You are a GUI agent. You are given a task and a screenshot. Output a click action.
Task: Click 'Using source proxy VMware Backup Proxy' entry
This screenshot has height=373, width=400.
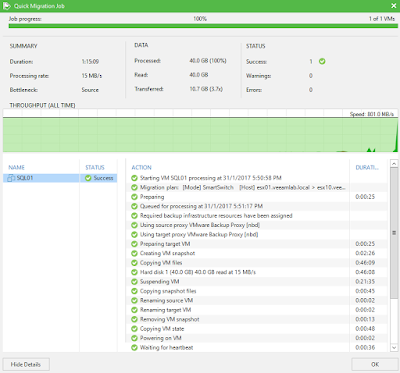[x=200, y=225]
